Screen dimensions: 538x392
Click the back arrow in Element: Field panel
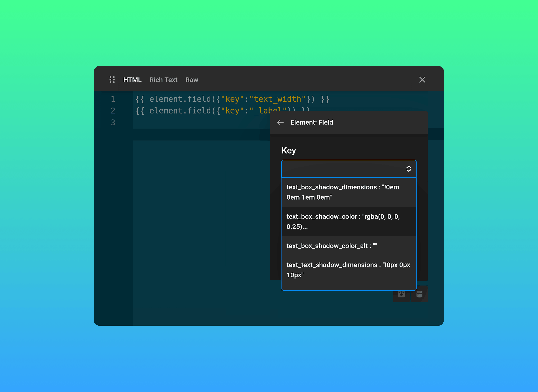(x=280, y=123)
